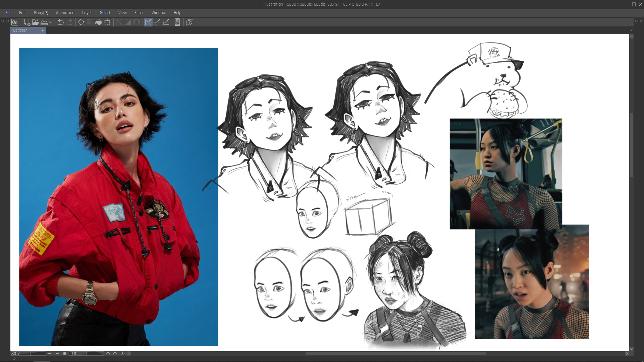Screen dimensions: 644x362
Task: Click the red jacket reference photo
Action: (119, 197)
